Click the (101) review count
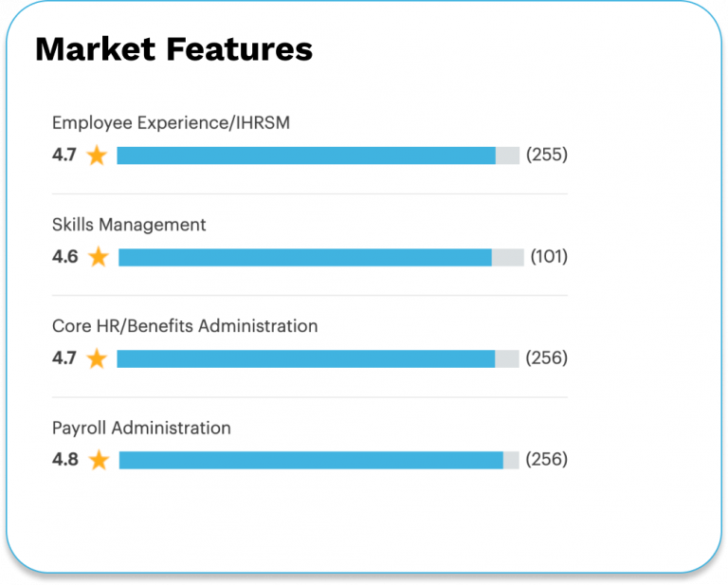 click(x=549, y=257)
